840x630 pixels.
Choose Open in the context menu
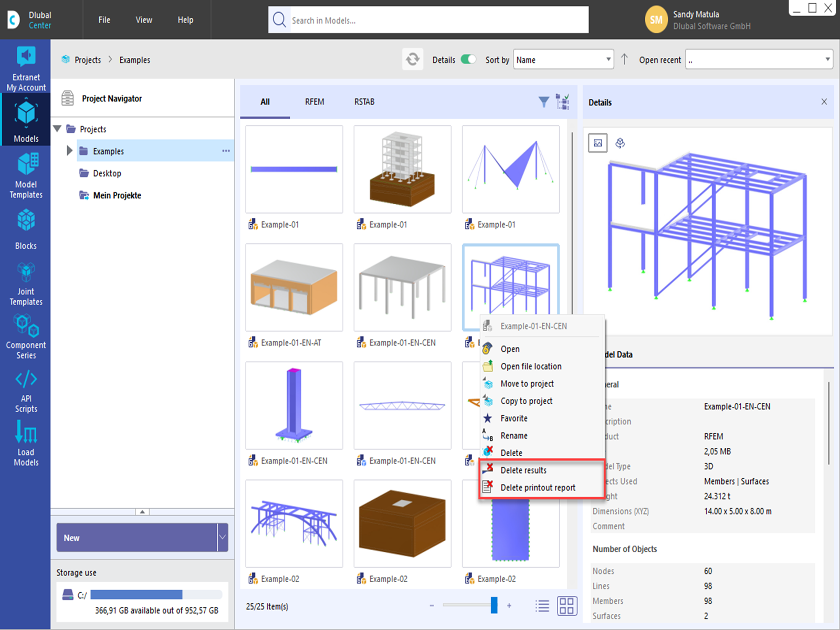click(x=542, y=349)
